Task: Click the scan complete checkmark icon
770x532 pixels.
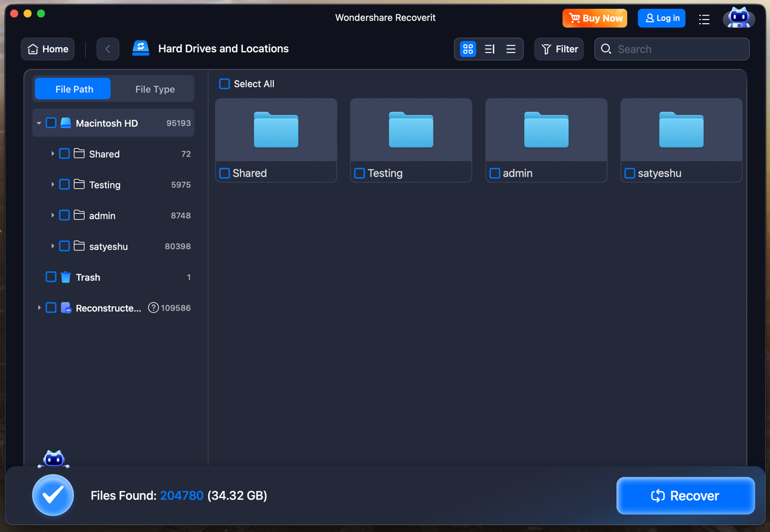Action: tap(53, 495)
